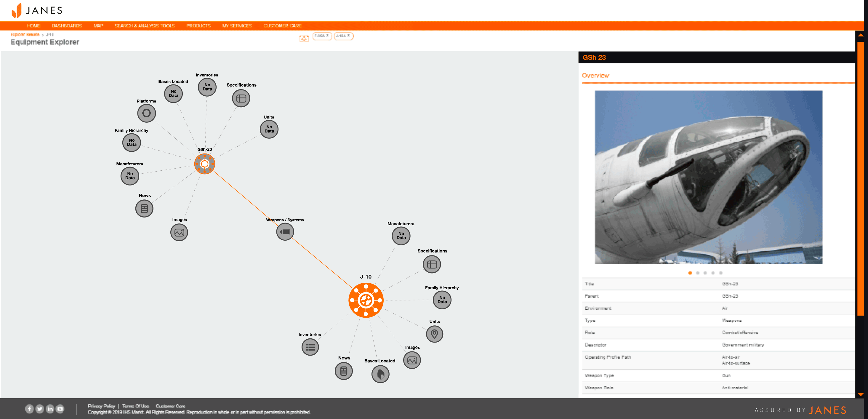This screenshot has width=868, height=419.
Task: Select the GSh-23 Manafcturers No Data node
Action: pos(130,176)
